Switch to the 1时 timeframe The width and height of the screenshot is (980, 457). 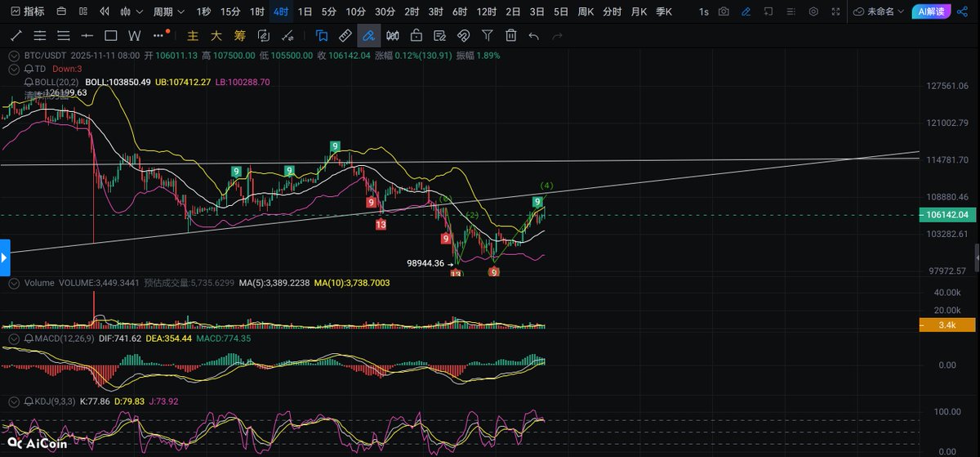[257, 11]
